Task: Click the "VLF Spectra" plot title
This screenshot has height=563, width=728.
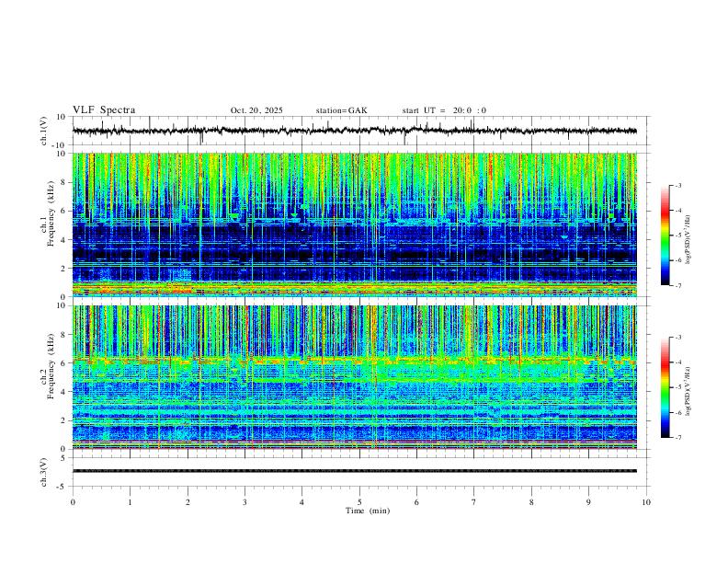Action: (104, 110)
